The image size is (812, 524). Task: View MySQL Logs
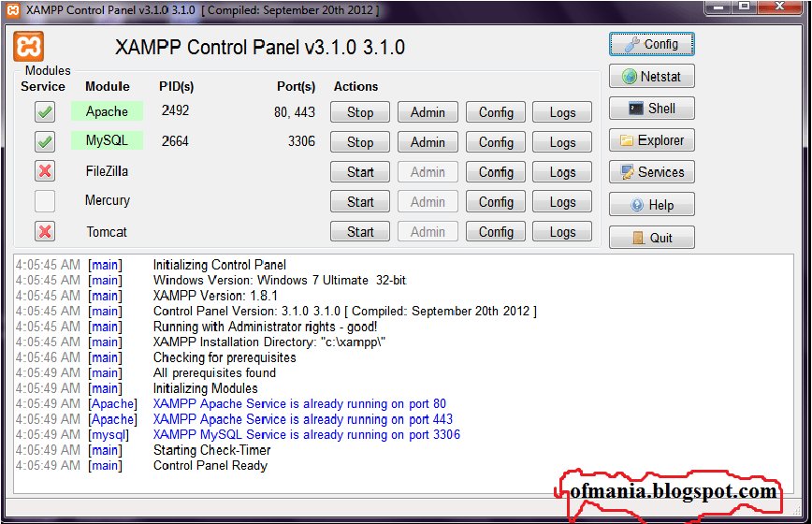[x=562, y=142]
